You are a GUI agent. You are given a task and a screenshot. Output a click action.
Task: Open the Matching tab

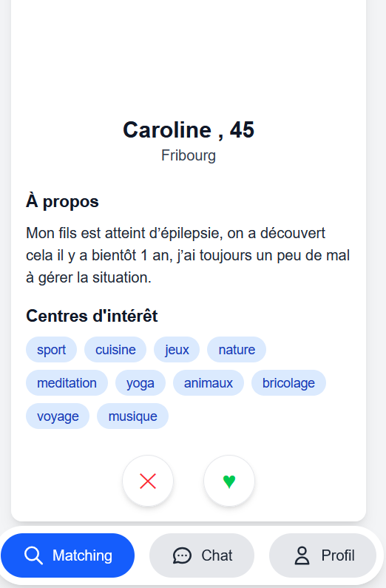(67, 555)
